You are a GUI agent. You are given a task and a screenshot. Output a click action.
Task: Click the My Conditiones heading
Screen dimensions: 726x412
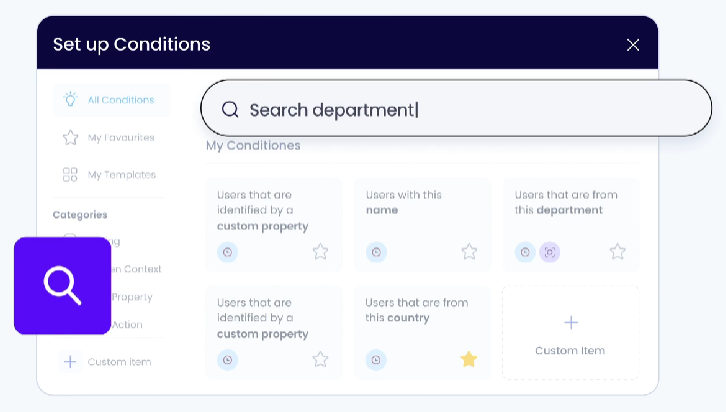(x=253, y=145)
